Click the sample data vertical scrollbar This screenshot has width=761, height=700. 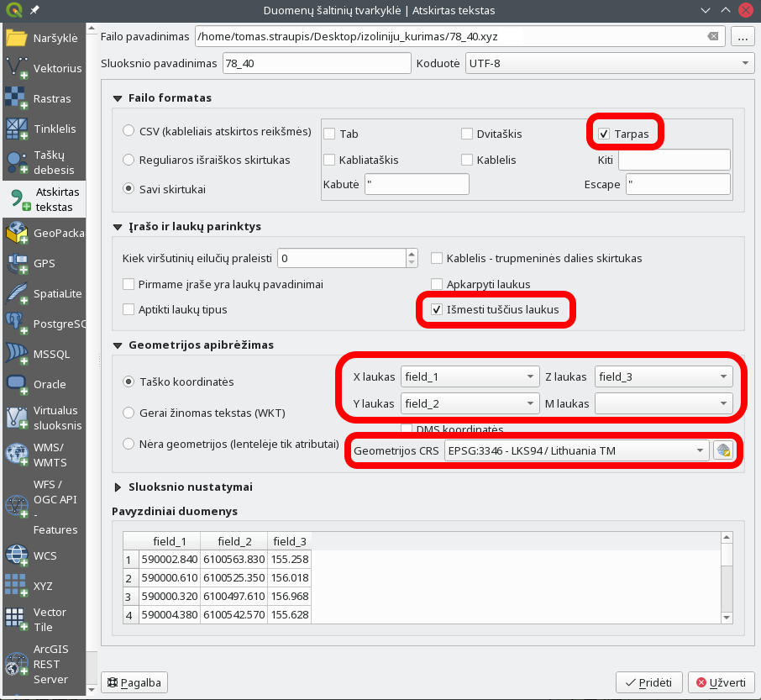727,577
